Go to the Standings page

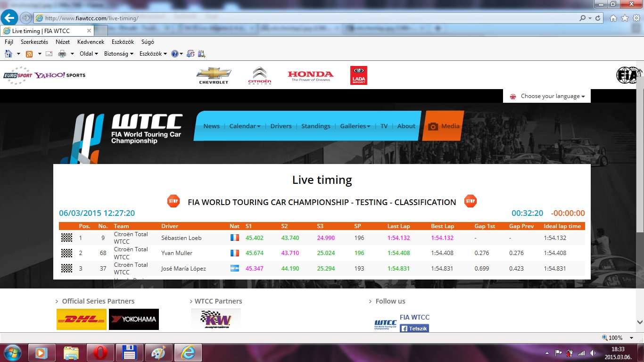[315, 126]
